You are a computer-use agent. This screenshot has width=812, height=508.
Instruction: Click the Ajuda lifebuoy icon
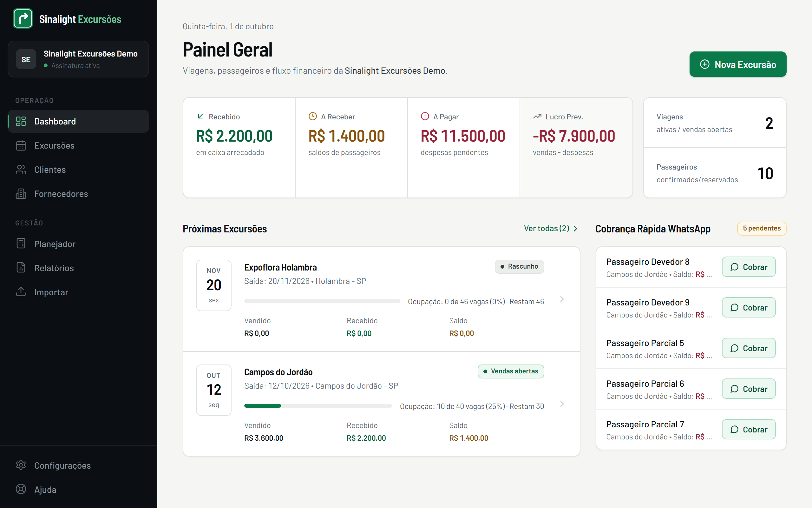(x=21, y=490)
